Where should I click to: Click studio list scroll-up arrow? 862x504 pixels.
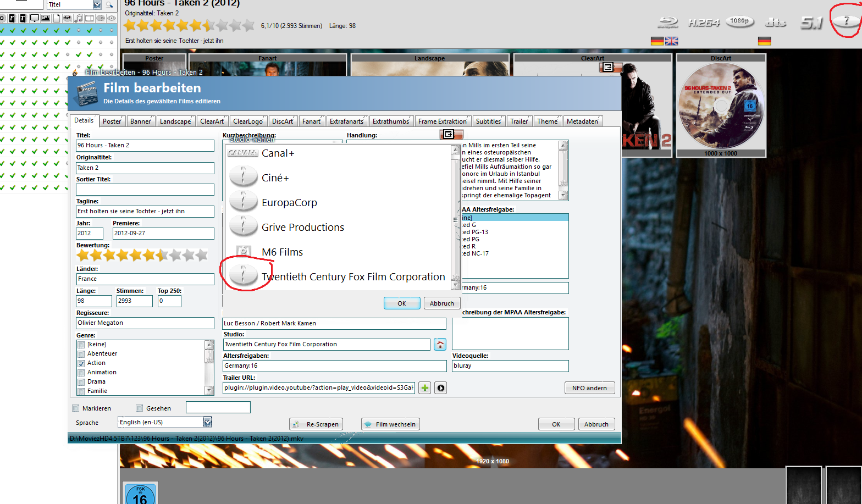[455, 150]
